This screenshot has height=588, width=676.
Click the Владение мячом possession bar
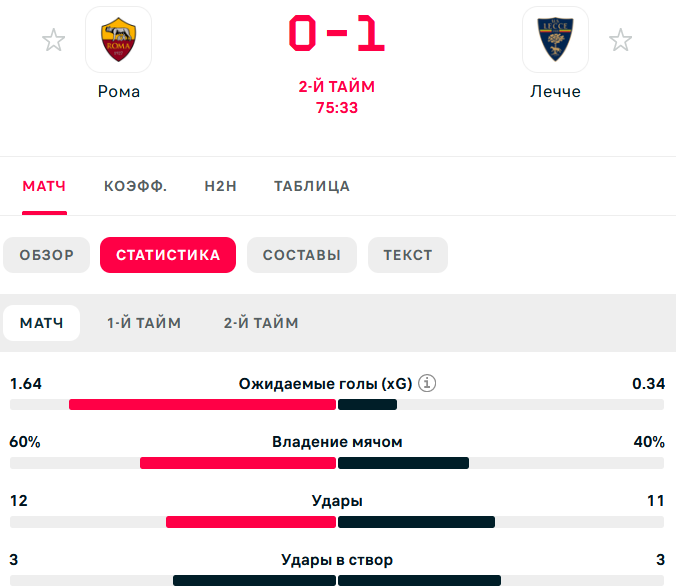point(337,463)
